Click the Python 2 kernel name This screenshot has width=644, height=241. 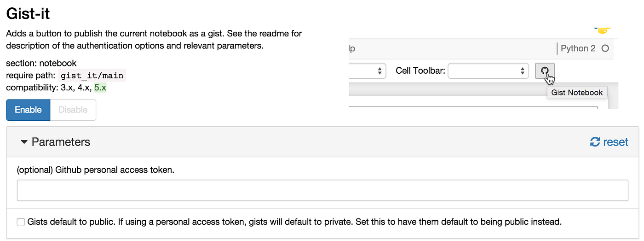pos(578,48)
